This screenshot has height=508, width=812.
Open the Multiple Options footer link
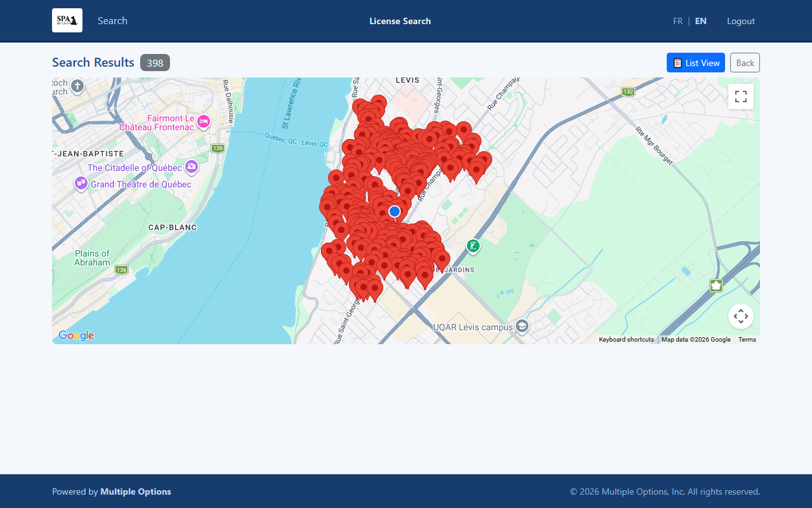point(136,491)
